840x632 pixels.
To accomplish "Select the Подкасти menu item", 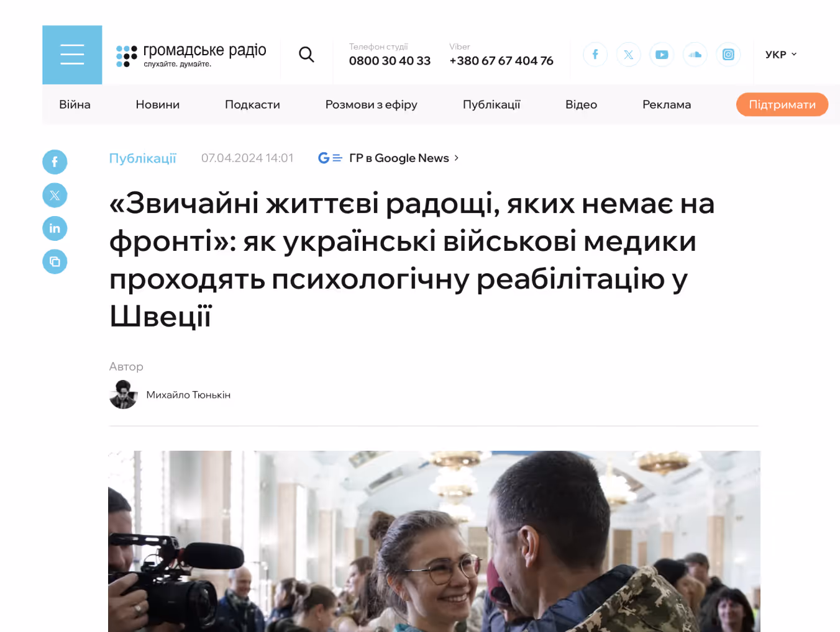I will [252, 105].
